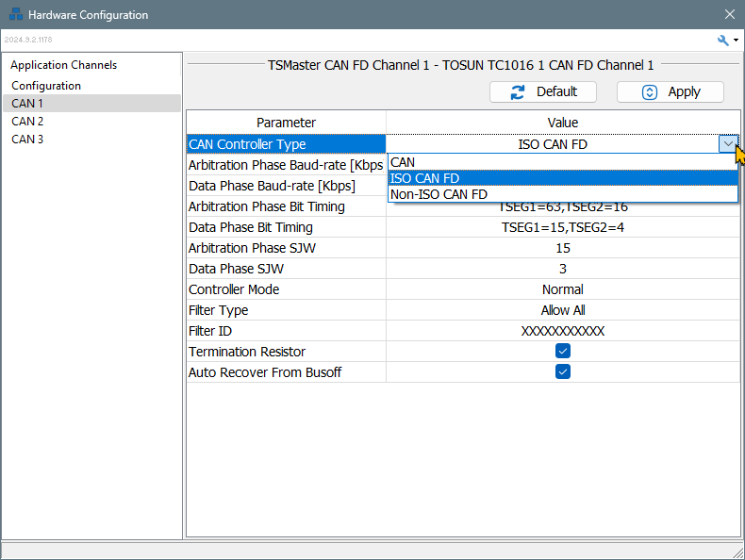
Task: Toggle the Termination Resistor checkbox
Action: 563,351
